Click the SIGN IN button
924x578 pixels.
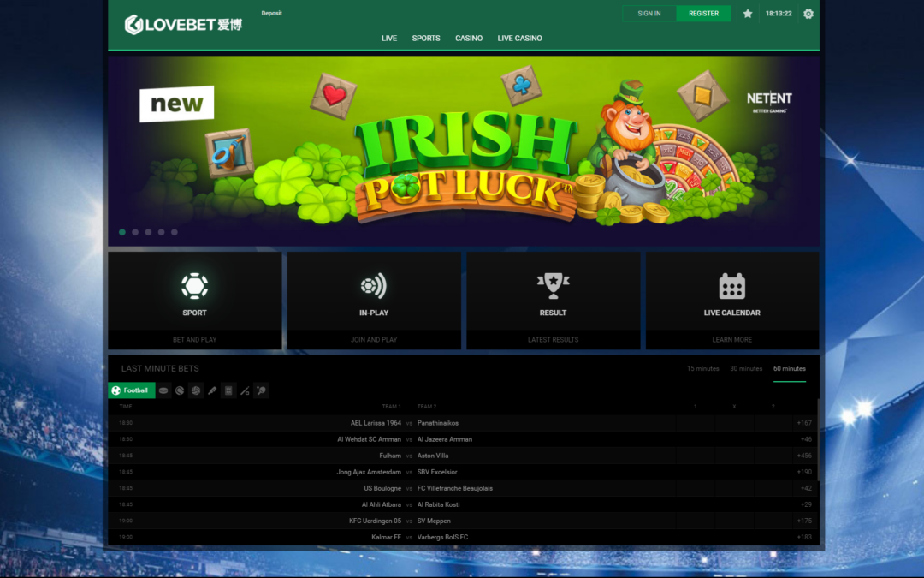pos(649,14)
